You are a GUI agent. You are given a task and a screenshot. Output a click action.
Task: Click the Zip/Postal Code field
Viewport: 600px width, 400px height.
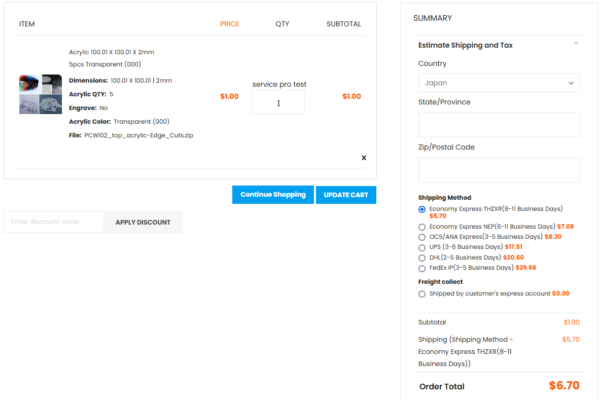[498, 169]
